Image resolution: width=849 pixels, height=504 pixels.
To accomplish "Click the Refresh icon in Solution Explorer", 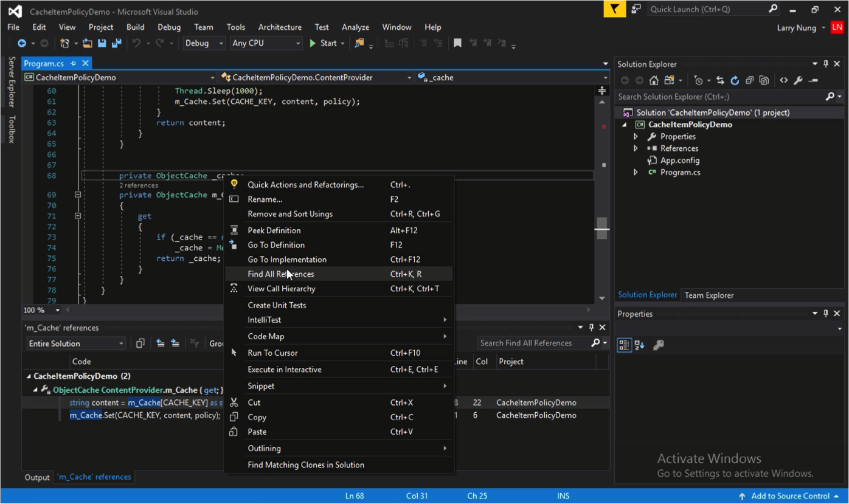I will 735,80.
